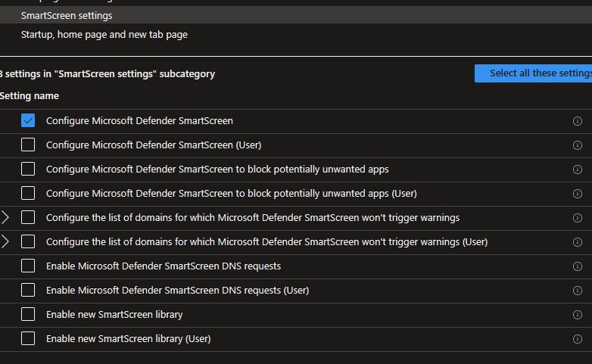View info for SmartScreen DNS requests (User) setting
The width and height of the screenshot is (592, 364).
click(578, 291)
